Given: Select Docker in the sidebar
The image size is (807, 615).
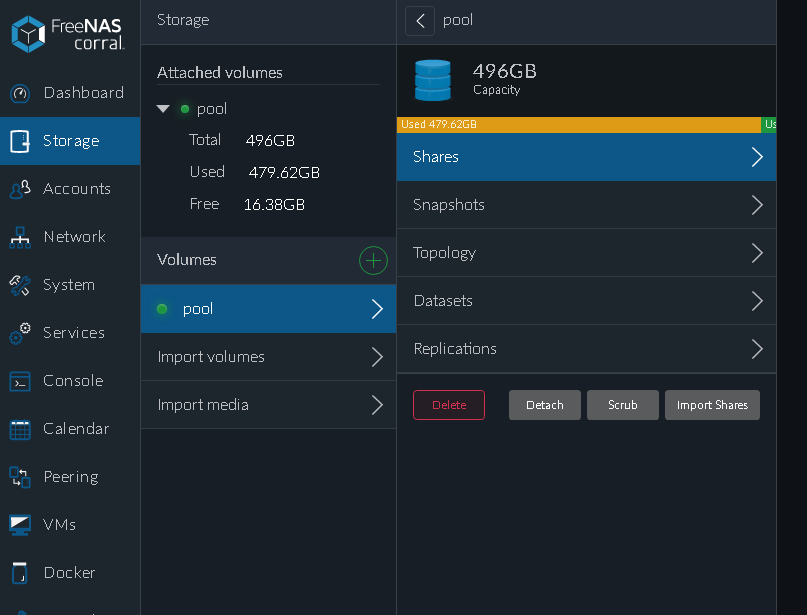Looking at the screenshot, I should (69, 573).
